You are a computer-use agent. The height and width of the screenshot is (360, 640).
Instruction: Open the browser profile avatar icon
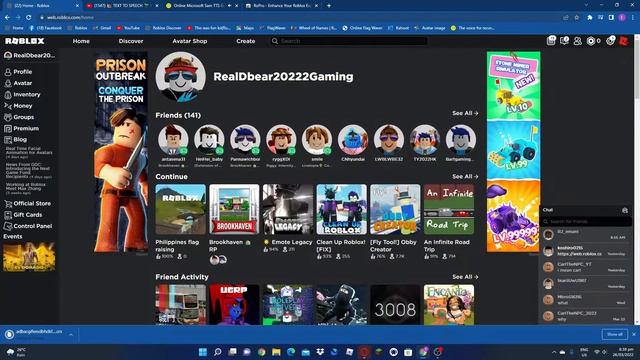[x=622, y=18]
